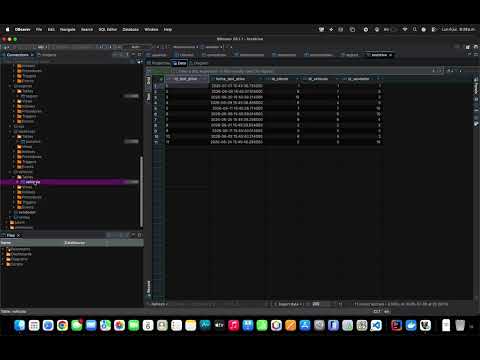Open the File menu
Screen dimensions: 480x360
39,29
